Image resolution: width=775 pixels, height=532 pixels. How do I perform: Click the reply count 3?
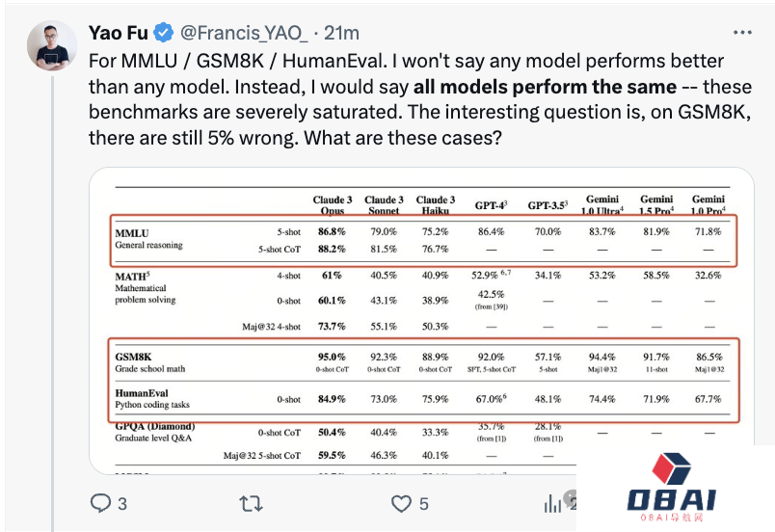[x=121, y=503]
